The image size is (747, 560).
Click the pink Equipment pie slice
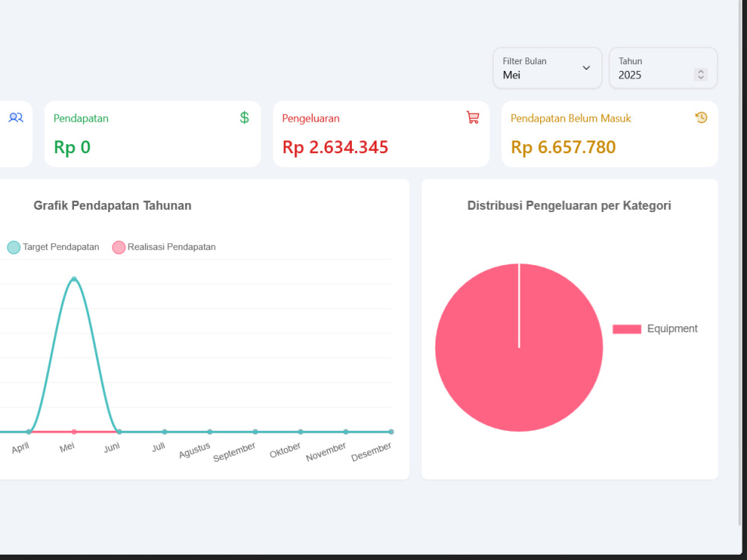519,348
